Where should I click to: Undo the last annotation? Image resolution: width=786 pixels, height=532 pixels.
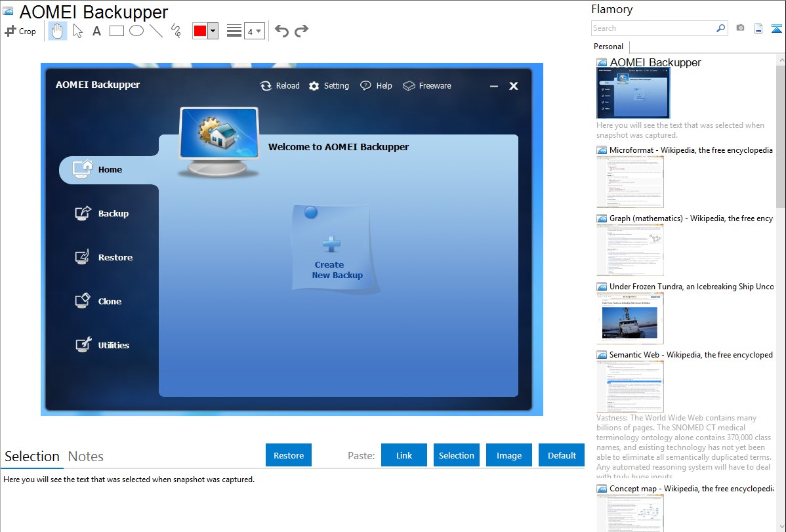point(281,31)
